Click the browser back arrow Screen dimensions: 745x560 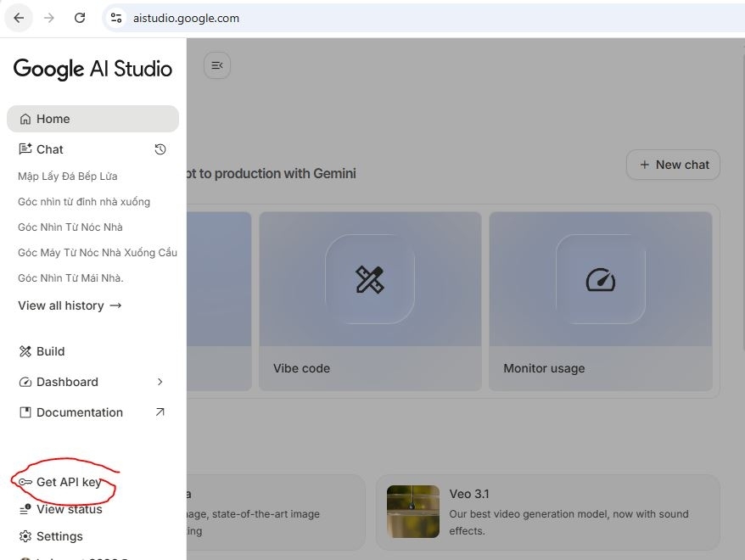click(19, 18)
